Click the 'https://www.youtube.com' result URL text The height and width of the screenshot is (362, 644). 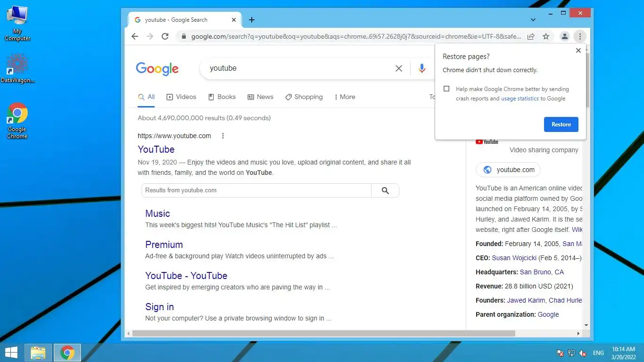point(174,136)
